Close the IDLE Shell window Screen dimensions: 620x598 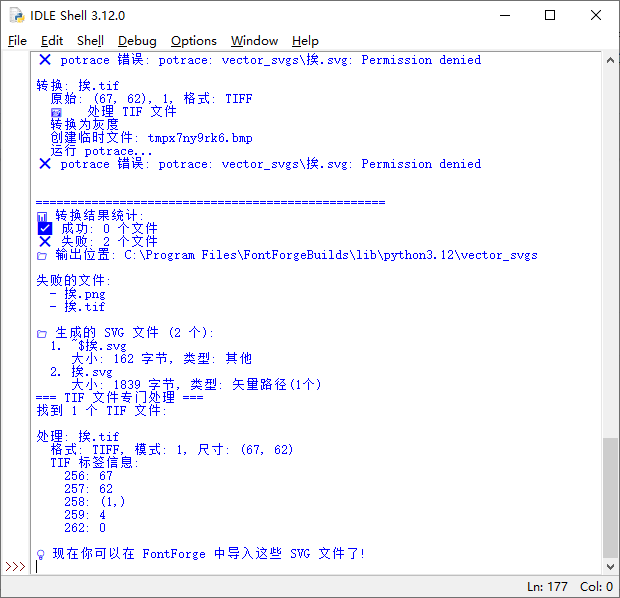(595, 15)
